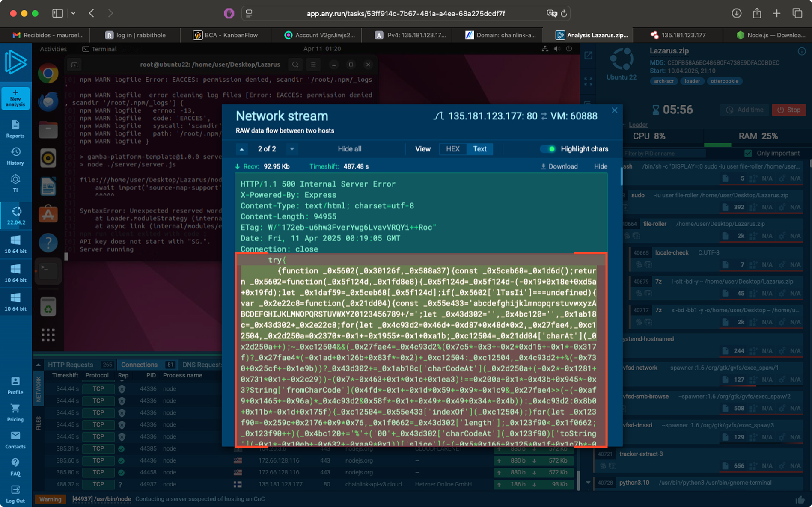812x507 pixels.
Task: Open the Reports sidebar icon
Action: (15, 128)
